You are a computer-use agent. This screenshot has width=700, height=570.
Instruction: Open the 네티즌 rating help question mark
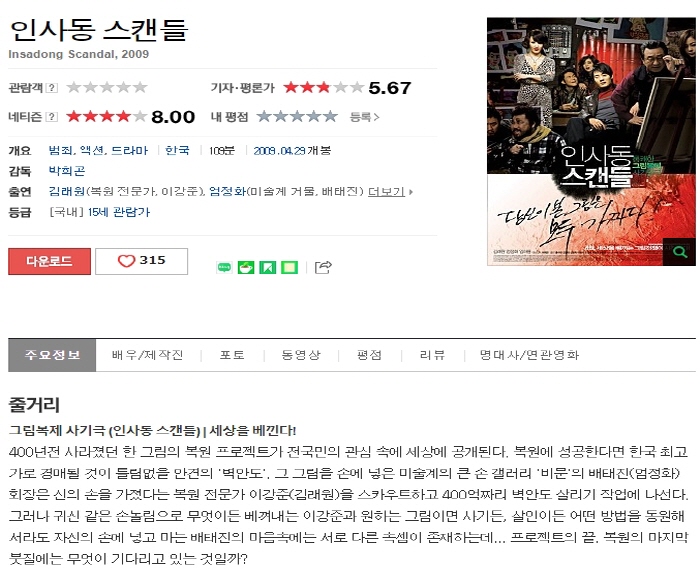(52, 117)
